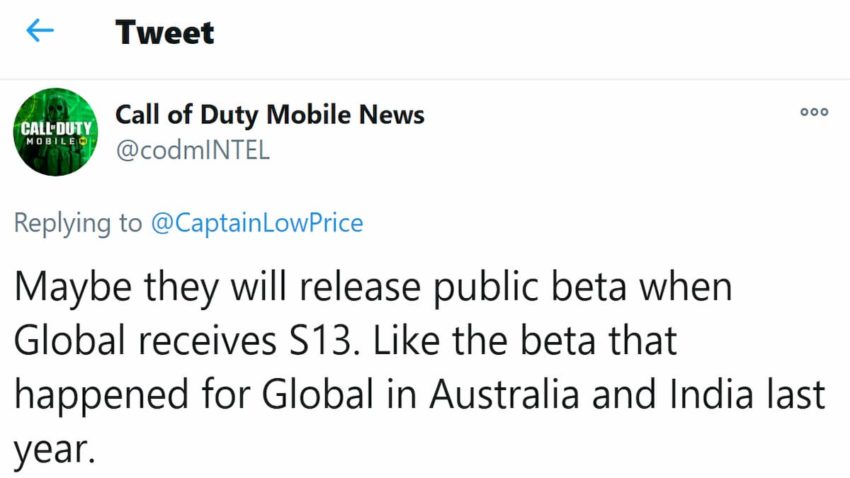The width and height of the screenshot is (850, 478).
Task: Click the @codmINTEL handle
Action: (x=192, y=153)
